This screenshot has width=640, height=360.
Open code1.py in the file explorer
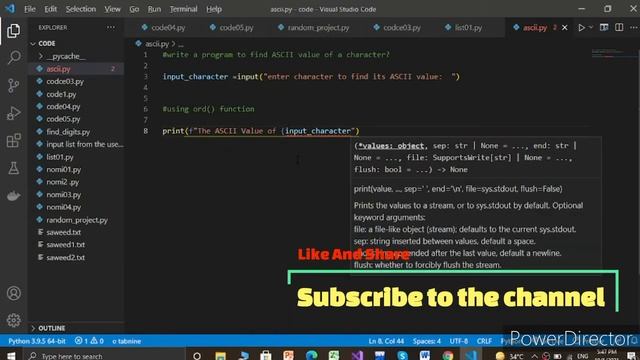point(61,94)
